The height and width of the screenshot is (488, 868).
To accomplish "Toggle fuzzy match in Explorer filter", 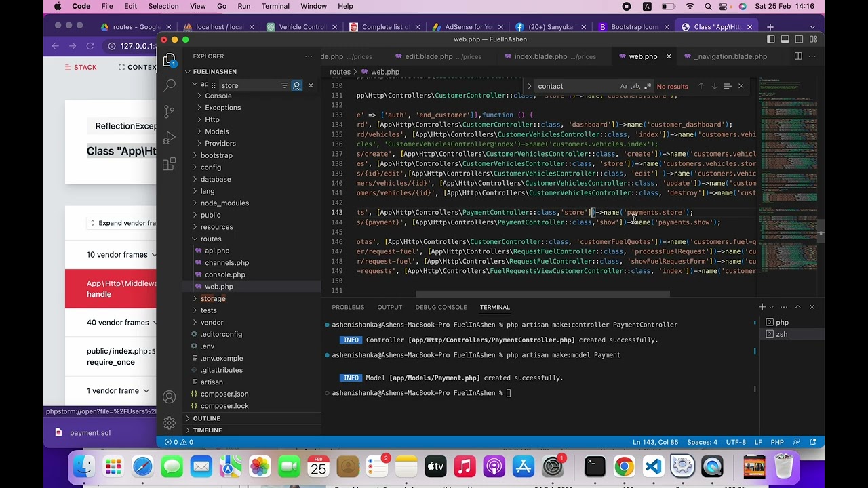I will coord(296,85).
